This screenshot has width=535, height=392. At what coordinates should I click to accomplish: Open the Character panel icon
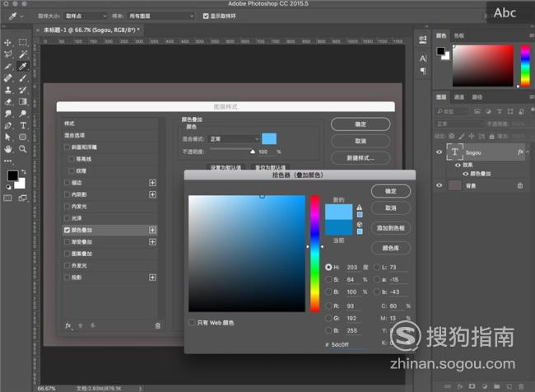[423, 58]
